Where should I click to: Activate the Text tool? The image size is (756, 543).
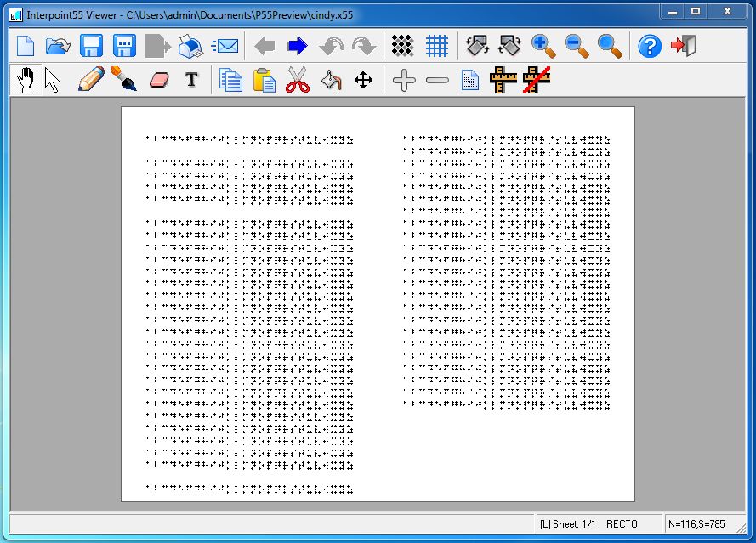pyautogui.click(x=192, y=81)
